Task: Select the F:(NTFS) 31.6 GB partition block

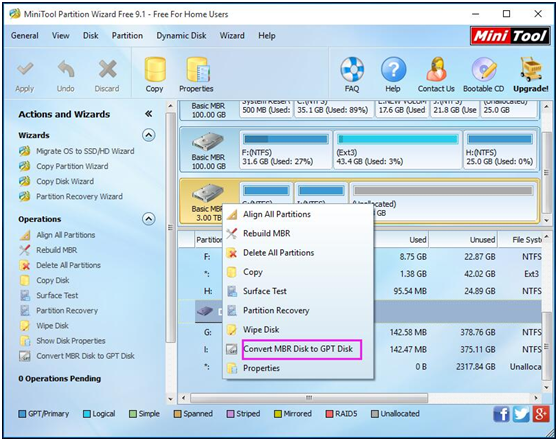Action: [x=286, y=149]
